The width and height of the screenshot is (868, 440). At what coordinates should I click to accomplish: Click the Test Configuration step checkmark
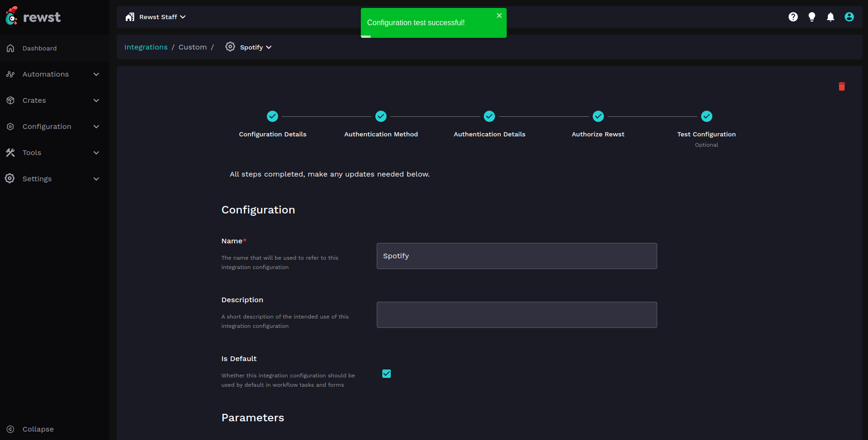click(x=706, y=116)
